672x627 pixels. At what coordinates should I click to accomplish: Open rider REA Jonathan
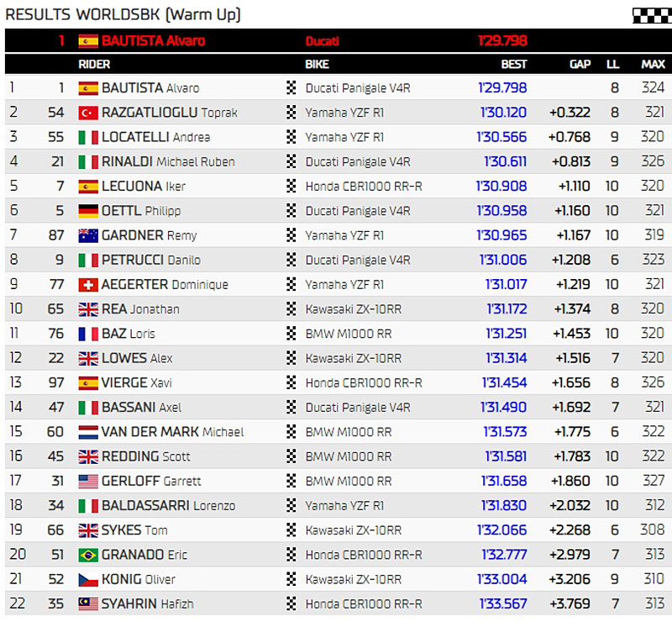pyautogui.click(x=140, y=309)
